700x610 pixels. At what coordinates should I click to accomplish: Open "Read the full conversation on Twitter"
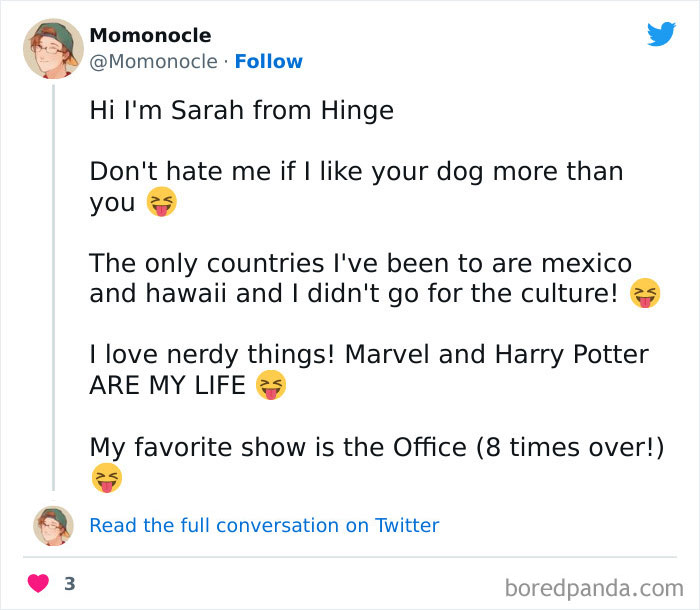pyautogui.click(x=264, y=525)
